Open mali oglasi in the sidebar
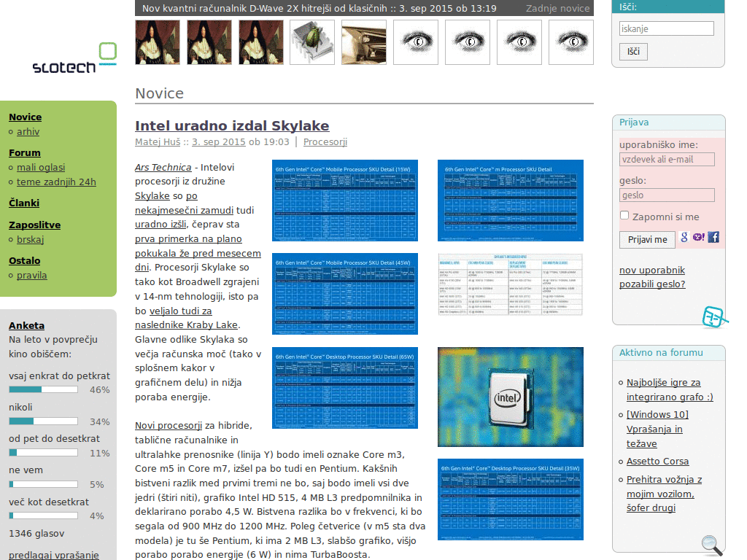 pos(41,168)
